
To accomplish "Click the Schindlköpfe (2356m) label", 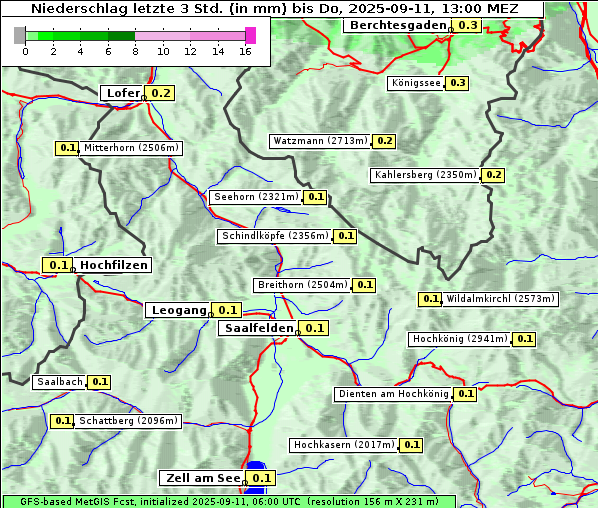I will click(x=275, y=236).
